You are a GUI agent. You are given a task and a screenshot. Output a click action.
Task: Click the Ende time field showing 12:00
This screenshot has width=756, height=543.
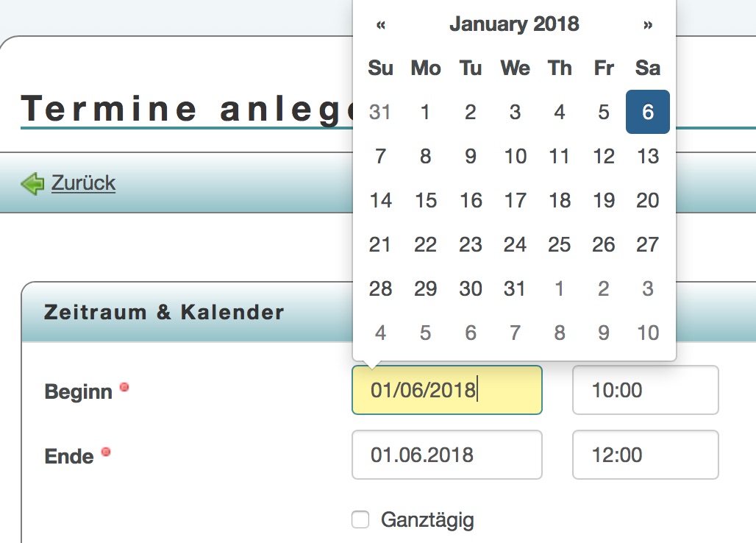coord(645,455)
